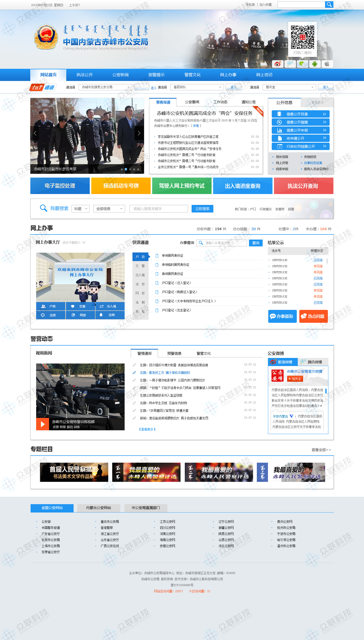Viewport: 364px width, 640px height.
Task: Play the 赤峰市公安局特警训练视频 video
Action: 43,424
